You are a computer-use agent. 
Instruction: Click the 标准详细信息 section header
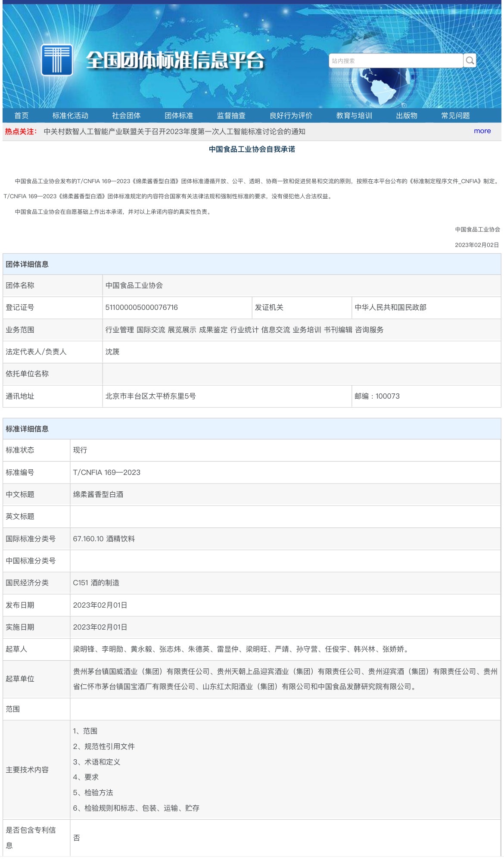point(27,429)
